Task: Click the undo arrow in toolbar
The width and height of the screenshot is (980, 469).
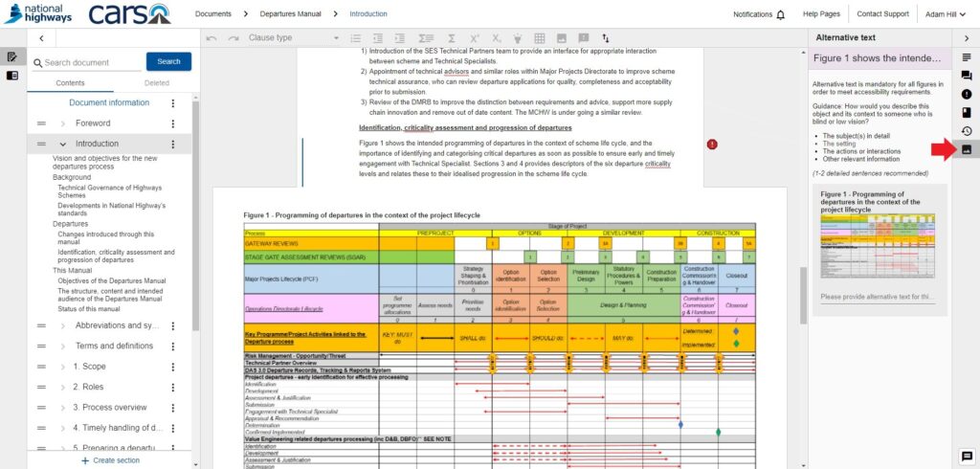Action: [211, 38]
